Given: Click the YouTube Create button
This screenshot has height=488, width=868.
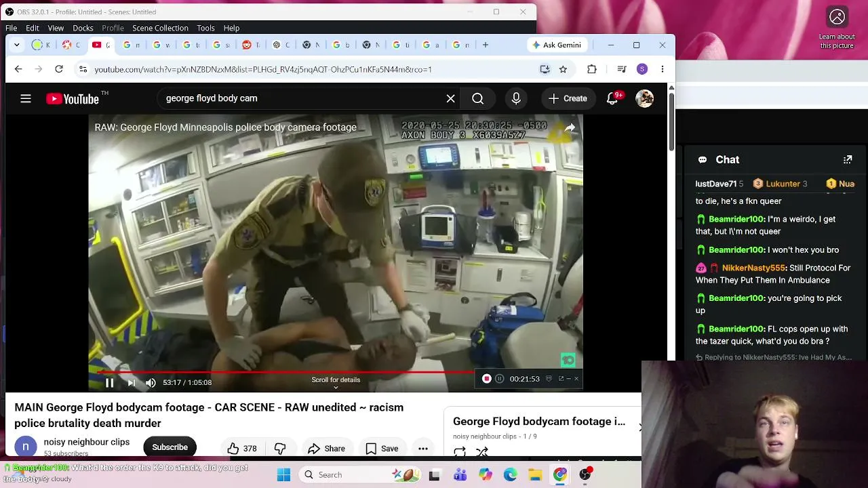Looking at the screenshot, I should pos(568,98).
